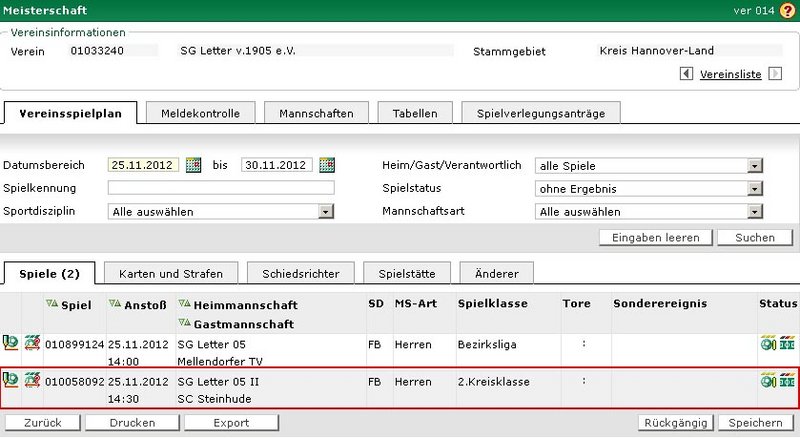Click second icon in the SC Steinhude row
The image size is (800, 438).
pos(32,379)
